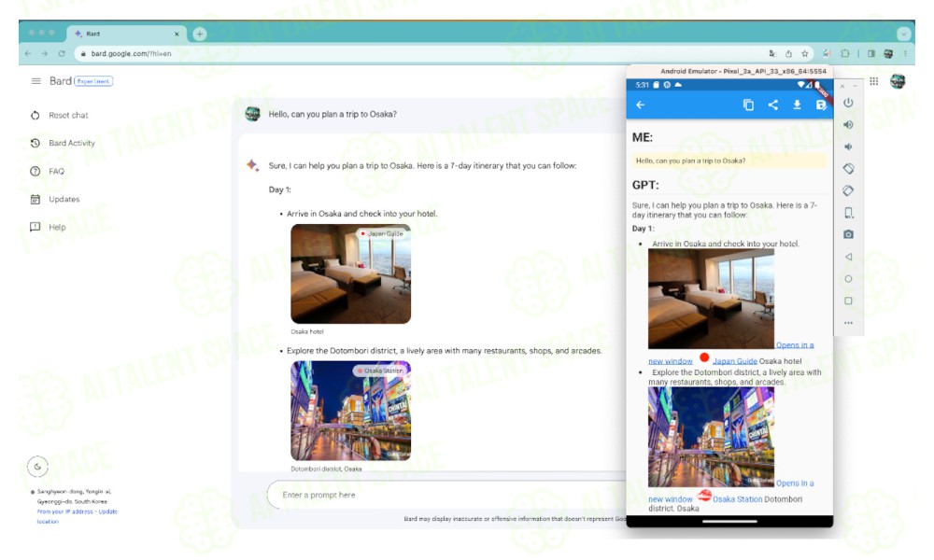Tap the Osaka Station link in emulator
Screen dimensions: 934x560
(738, 499)
